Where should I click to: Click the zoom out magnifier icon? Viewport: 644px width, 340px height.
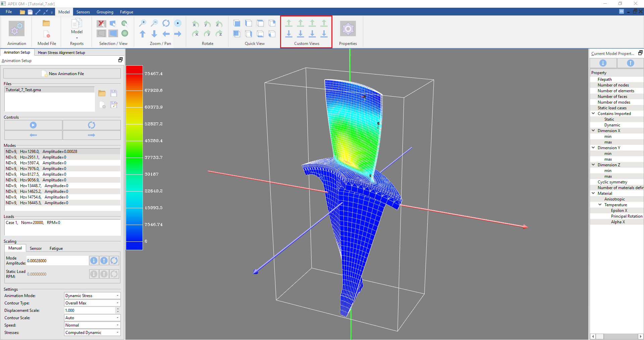[154, 23]
